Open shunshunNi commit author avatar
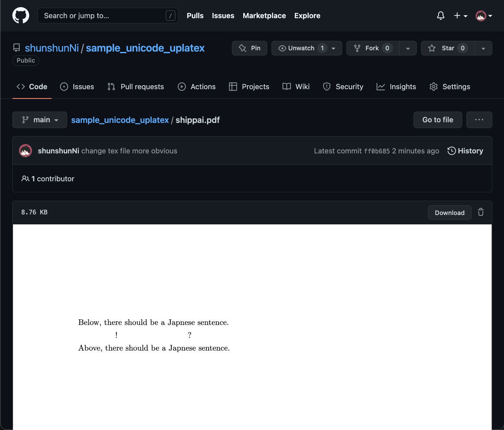This screenshot has height=430, width=504. tap(25, 150)
